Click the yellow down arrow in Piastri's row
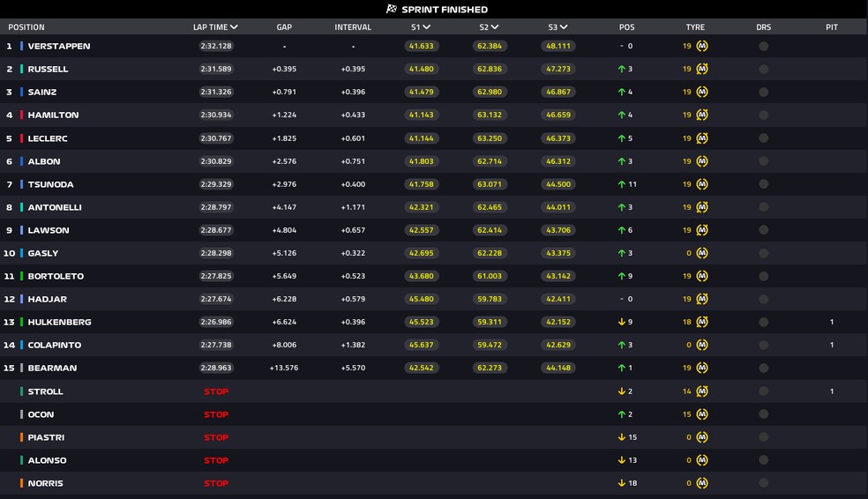 coord(621,437)
